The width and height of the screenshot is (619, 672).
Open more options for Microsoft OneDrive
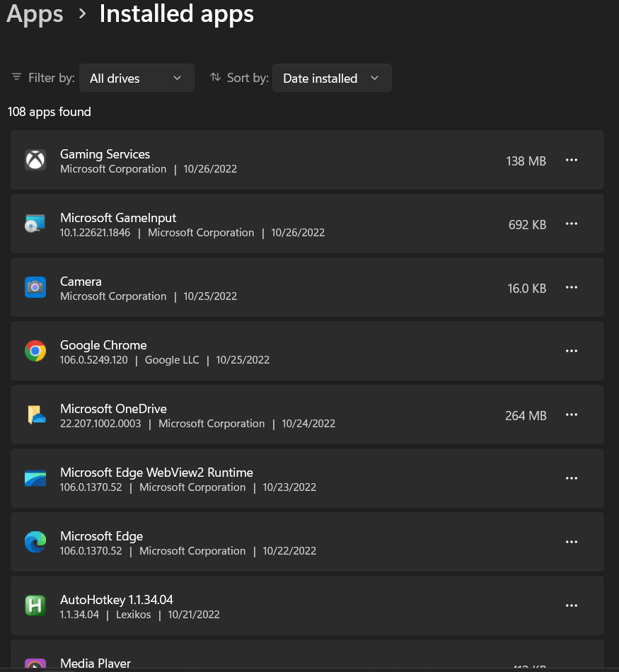(x=572, y=415)
